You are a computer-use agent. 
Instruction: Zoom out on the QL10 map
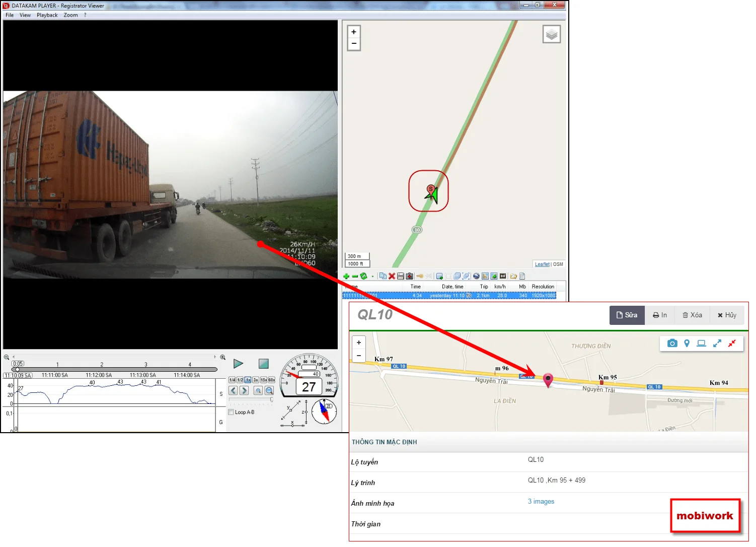tap(359, 355)
